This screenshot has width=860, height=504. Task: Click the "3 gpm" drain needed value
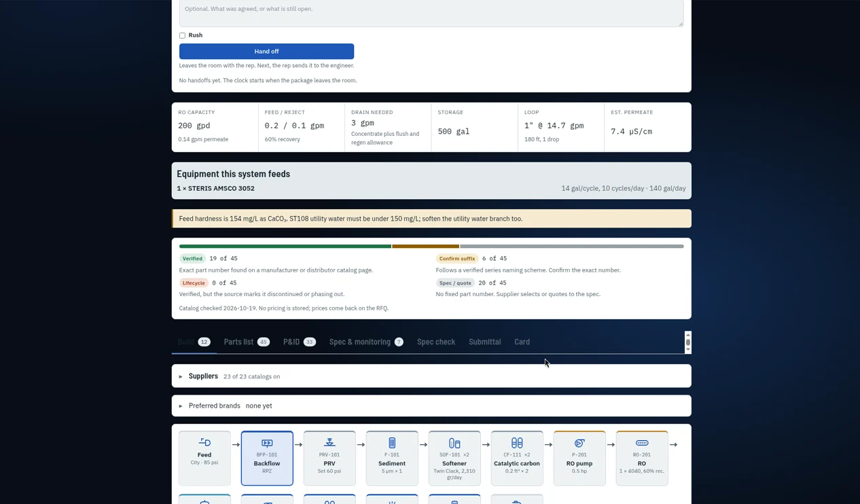pyautogui.click(x=363, y=123)
